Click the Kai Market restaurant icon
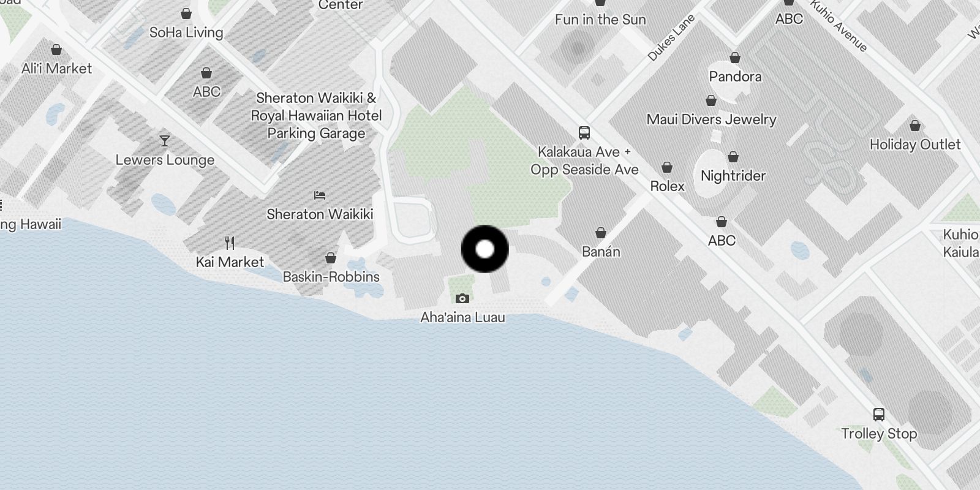The width and height of the screenshot is (980, 490). pyautogui.click(x=230, y=243)
